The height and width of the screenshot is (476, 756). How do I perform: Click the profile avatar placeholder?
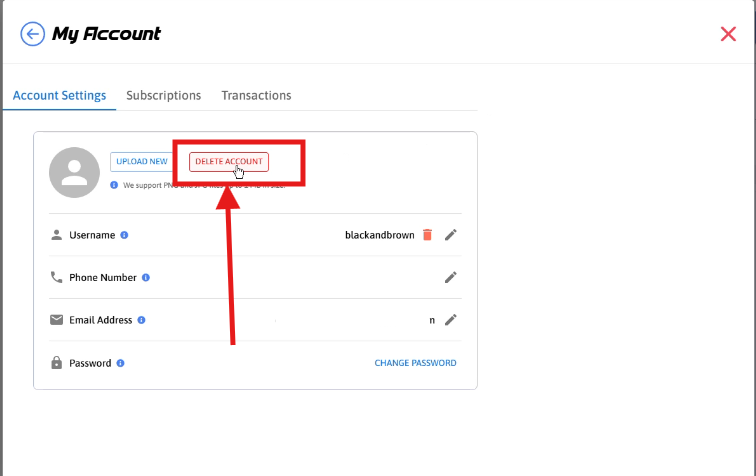74,173
